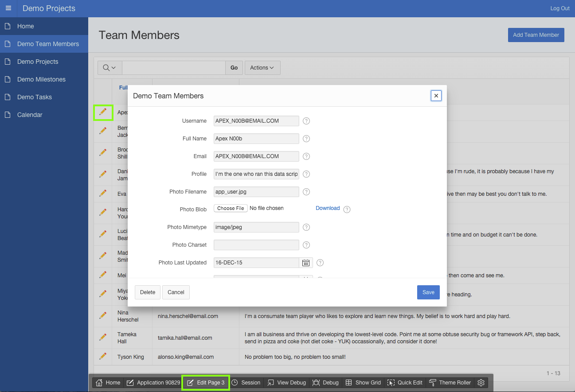Close the Demo Team Members dialog
Viewport: 575px width, 392px height.
point(436,96)
